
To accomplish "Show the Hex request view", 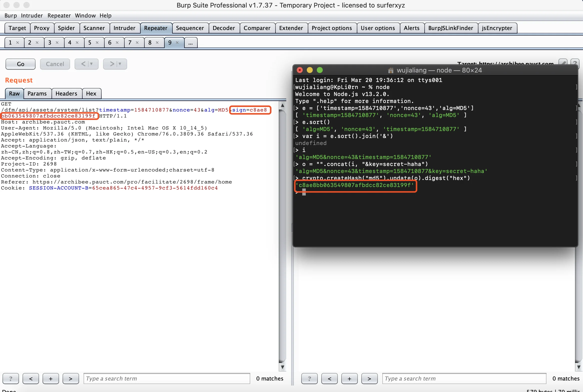I will [x=91, y=93].
